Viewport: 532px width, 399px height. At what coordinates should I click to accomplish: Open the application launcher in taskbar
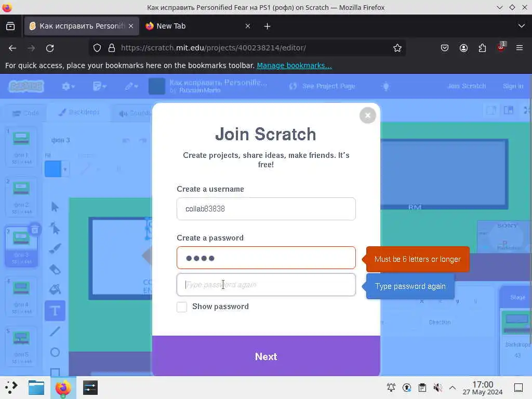coord(11,388)
